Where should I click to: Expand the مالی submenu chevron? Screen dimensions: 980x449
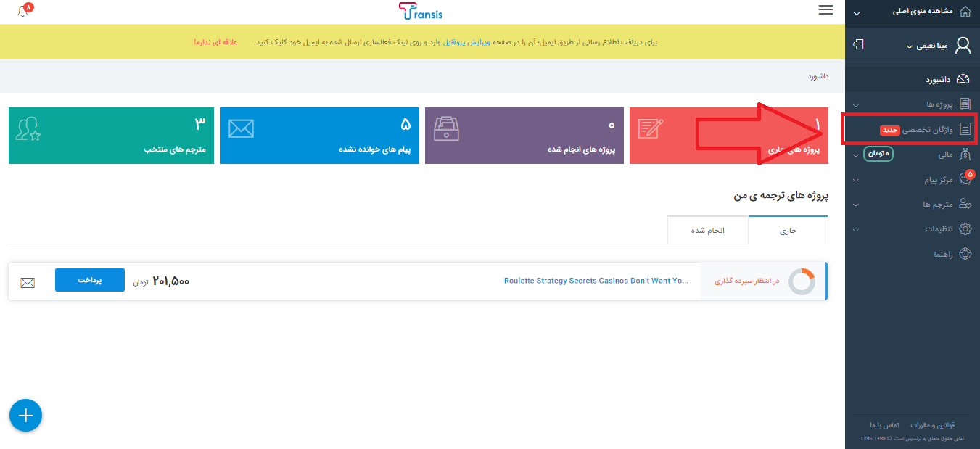click(x=856, y=154)
